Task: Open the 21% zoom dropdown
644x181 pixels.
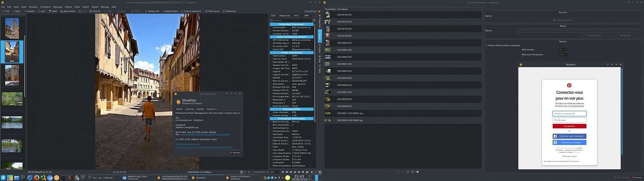Action: coord(275,172)
